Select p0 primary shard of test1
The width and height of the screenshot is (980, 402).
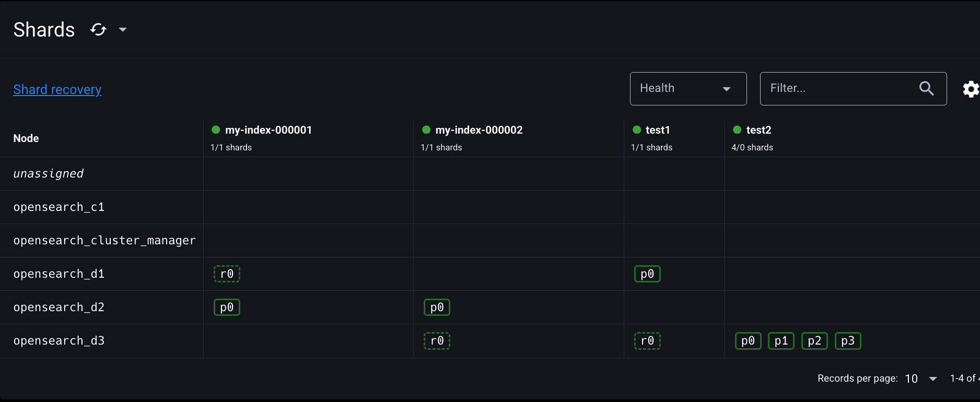pos(647,274)
